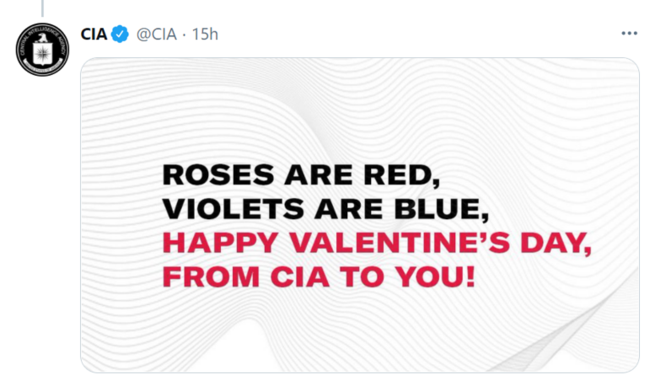Click the word "VALENTINE'S" in the image
The height and width of the screenshot is (391, 650).
(x=399, y=243)
